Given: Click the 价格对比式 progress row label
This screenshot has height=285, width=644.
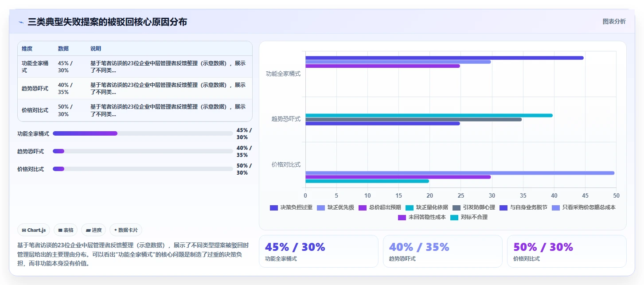Looking at the screenshot, I should pos(31,169).
